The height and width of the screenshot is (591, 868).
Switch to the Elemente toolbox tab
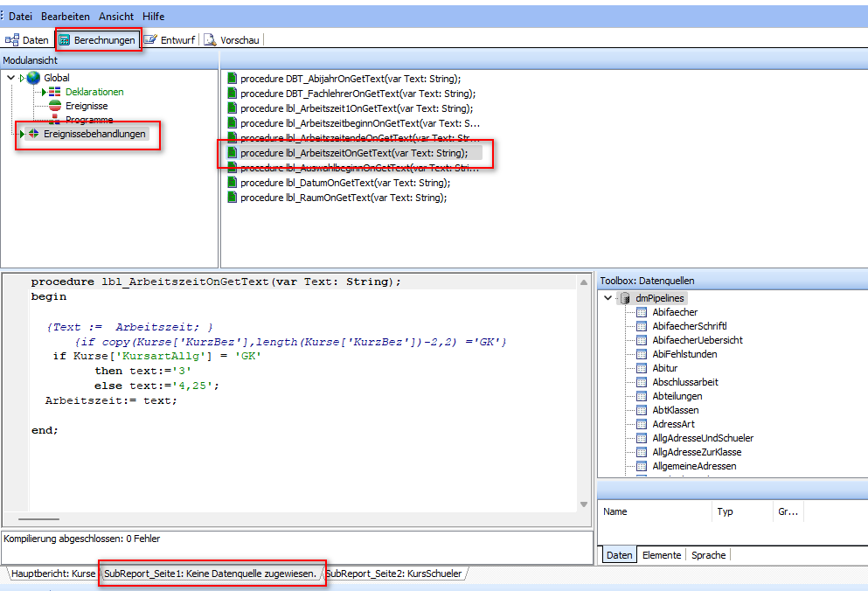pos(662,555)
